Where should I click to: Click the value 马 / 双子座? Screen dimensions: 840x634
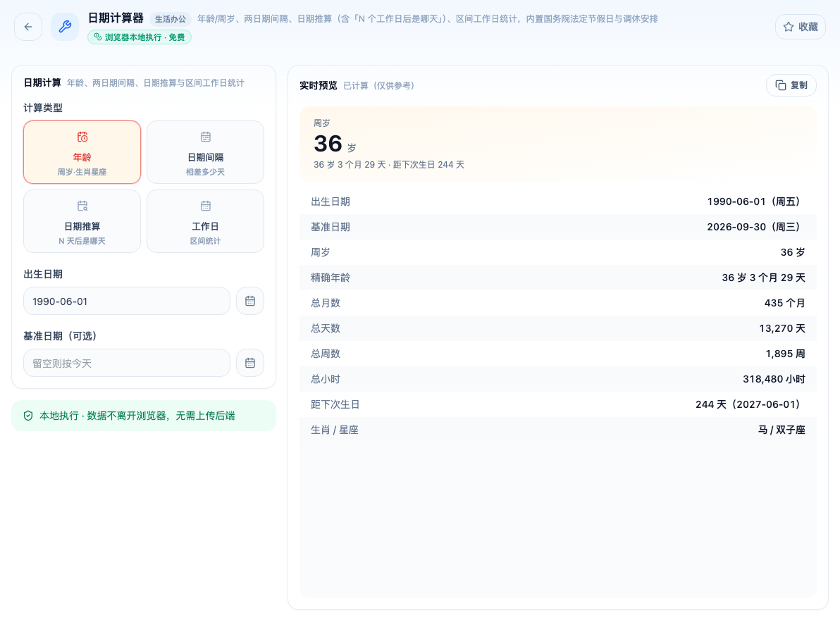pyautogui.click(x=782, y=430)
